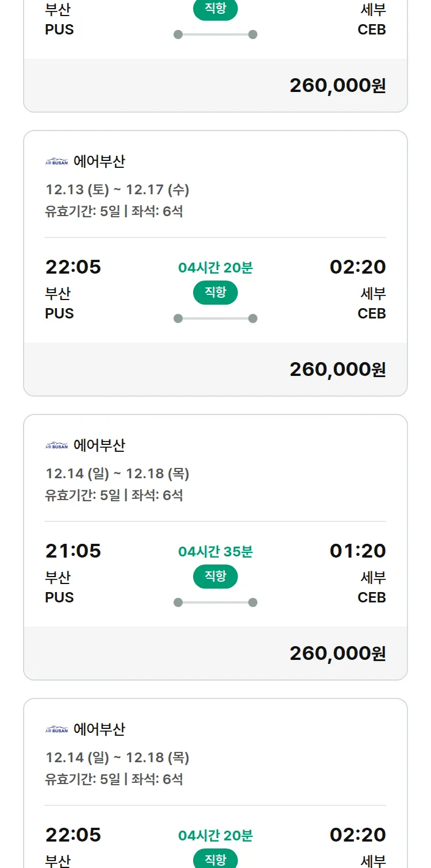The height and width of the screenshot is (868, 431).
Task: Click the 02:20 arrival time on the 12.13 flight
Action: [357, 267]
